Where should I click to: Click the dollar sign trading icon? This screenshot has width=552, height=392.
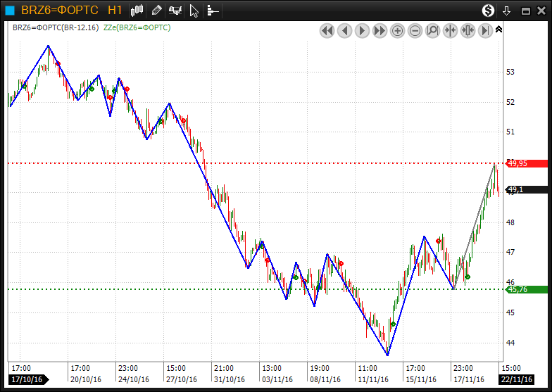pyautogui.click(x=488, y=10)
